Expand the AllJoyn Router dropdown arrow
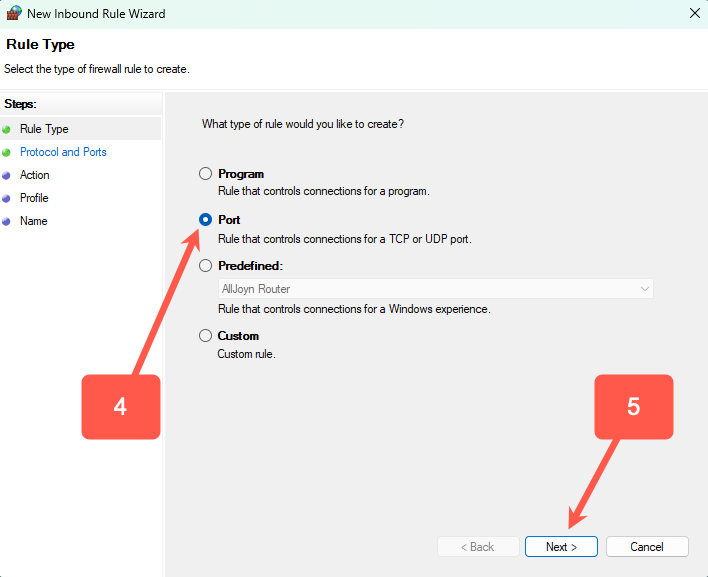 pyautogui.click(x=644, y=289)
